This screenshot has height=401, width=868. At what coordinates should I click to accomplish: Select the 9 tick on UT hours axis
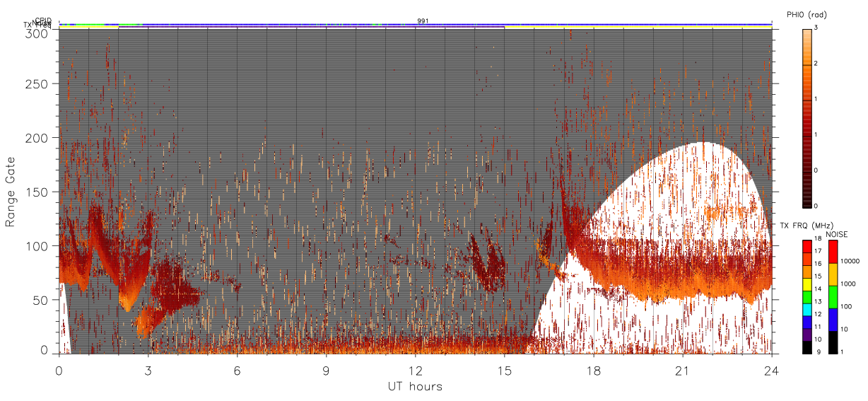(x=327, y=370)
